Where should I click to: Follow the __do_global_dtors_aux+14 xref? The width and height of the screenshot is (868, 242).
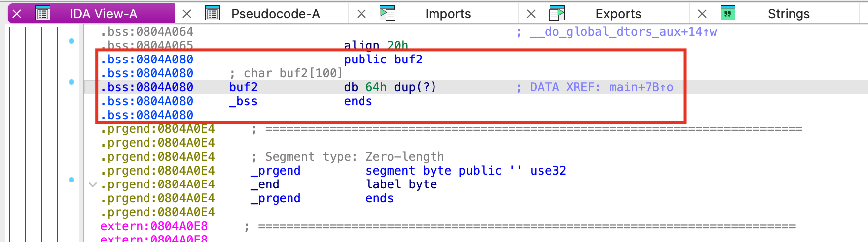click(x=624, y=32)
